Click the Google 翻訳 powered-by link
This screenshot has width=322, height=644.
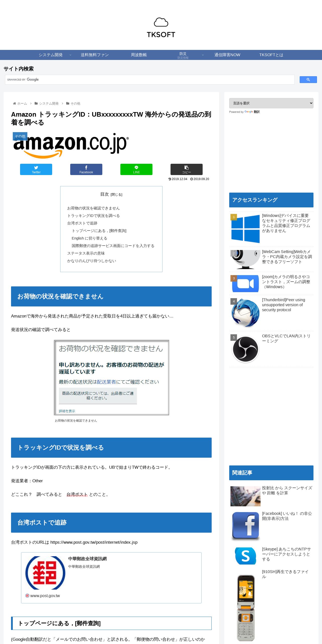tap(252, 112)
